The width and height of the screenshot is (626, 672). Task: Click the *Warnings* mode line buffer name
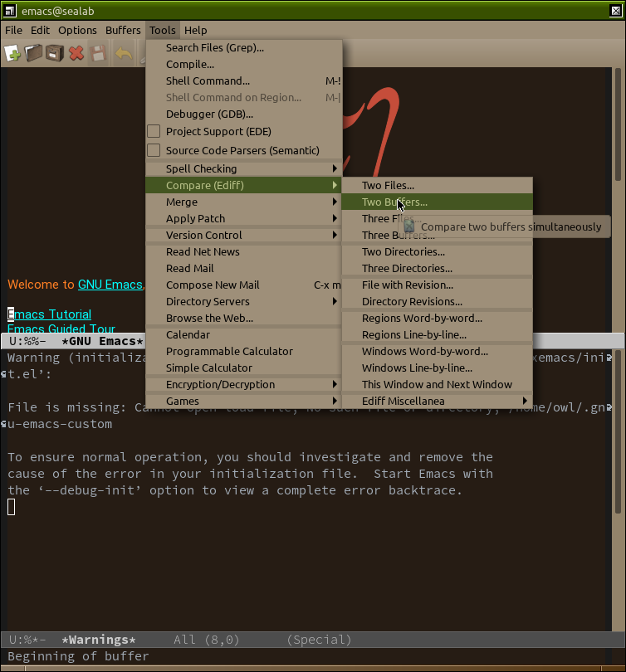point(99,640)
